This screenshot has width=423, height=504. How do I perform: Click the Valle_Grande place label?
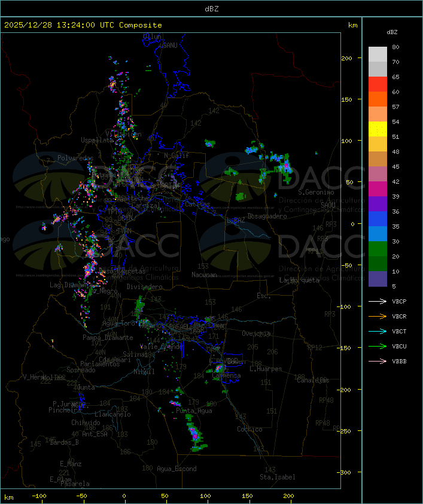click(x=162, y=347)
